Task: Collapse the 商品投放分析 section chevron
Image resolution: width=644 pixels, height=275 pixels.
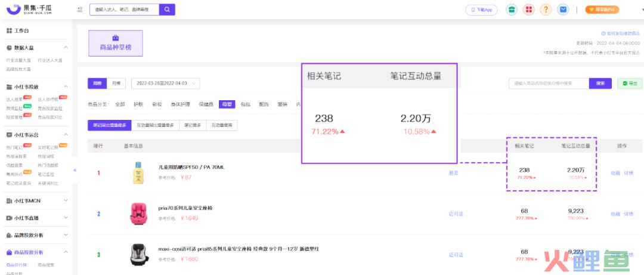Action: pyautogui.click(x=66, y=252)
